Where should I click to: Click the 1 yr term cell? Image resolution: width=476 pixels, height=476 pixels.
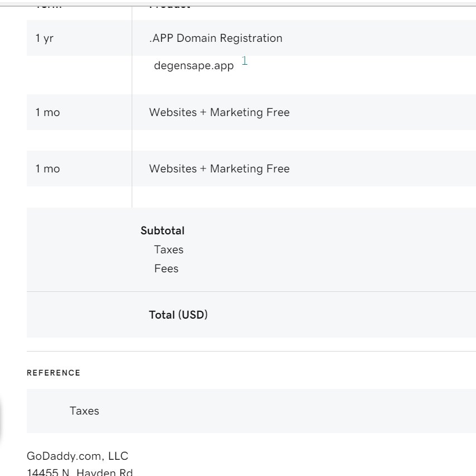pyautogui.click(x=44, y=39)
